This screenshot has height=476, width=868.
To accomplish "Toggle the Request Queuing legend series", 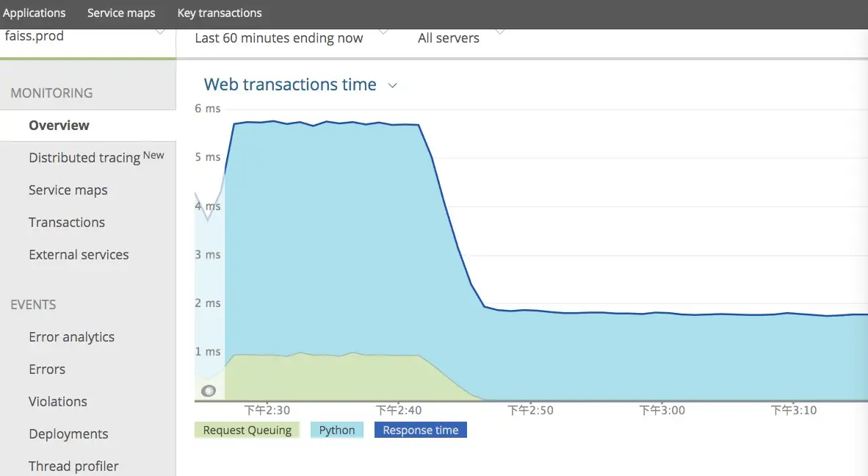I will (x=247, y=430).
